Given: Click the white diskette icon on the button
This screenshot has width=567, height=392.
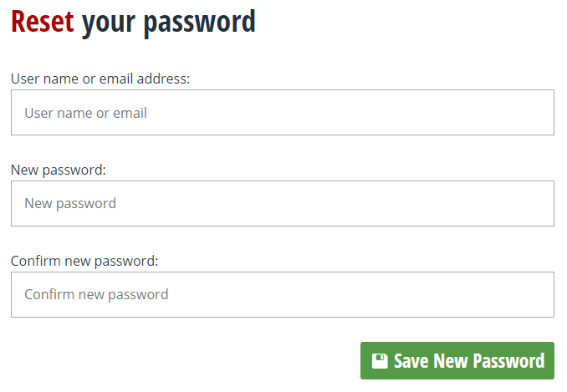Looking at the screenshot, I should click(380, 361).
